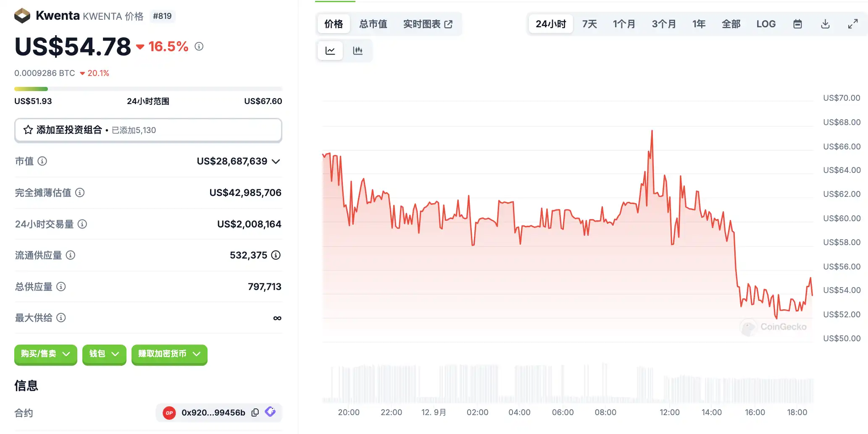
Task: Click info icon next to 市值
Action: 42,161
